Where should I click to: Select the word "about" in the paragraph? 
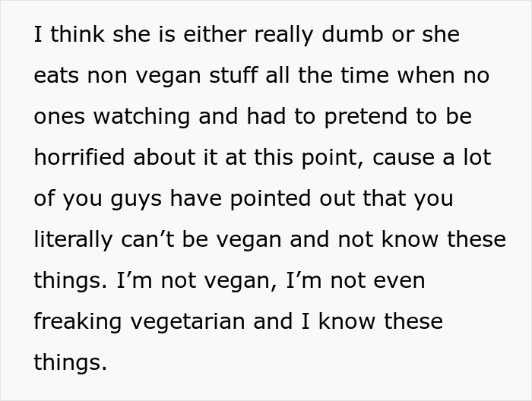[165, 157]
